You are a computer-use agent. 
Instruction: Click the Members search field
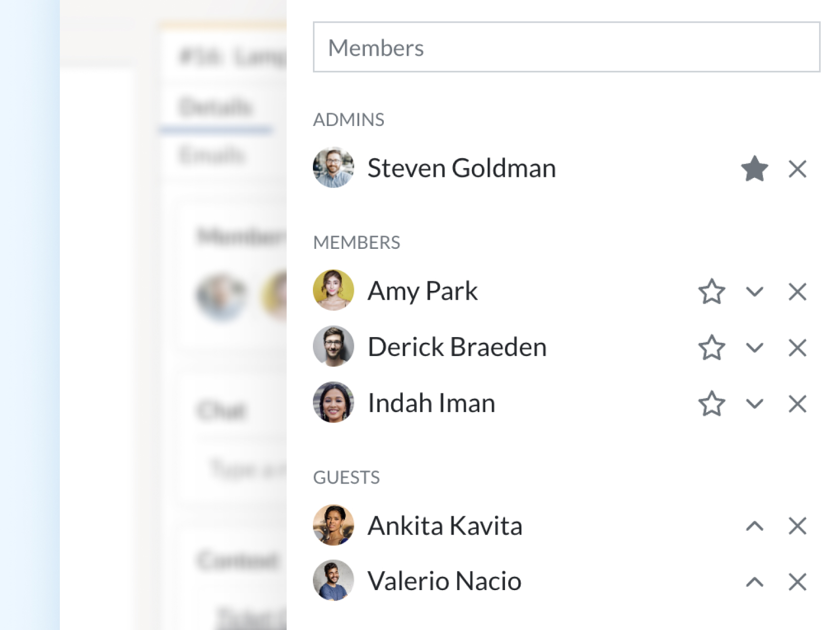[x=566, y=47]
